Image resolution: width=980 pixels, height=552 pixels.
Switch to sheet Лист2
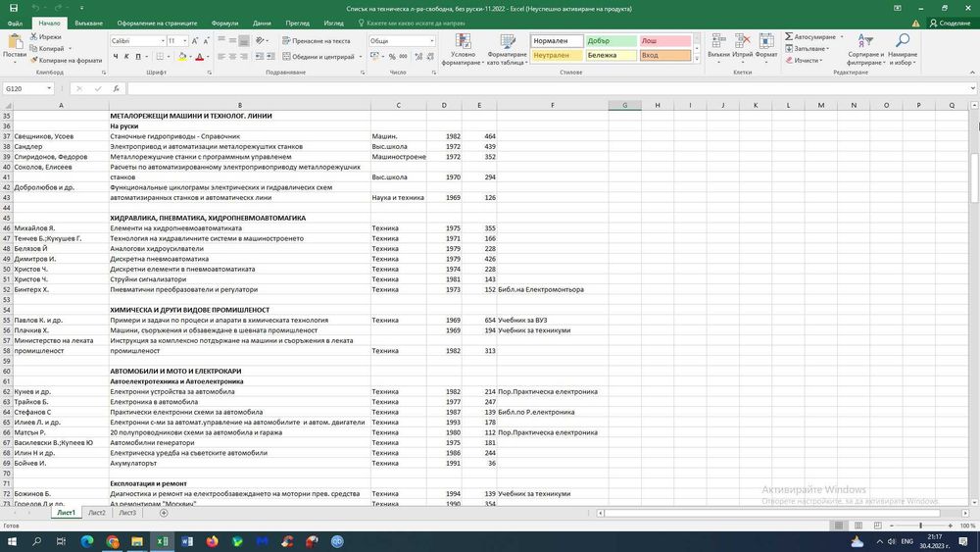(97, 513)
